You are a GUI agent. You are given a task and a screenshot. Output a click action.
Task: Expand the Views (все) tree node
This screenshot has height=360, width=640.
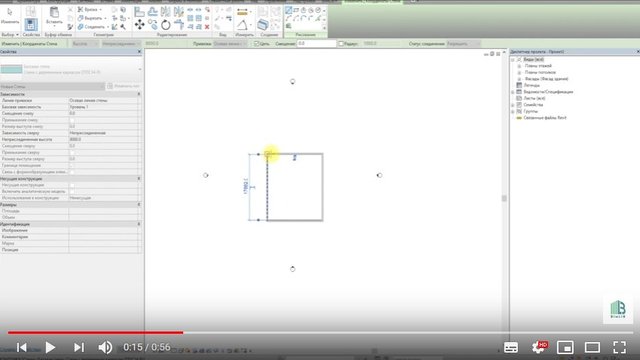[513, 60]
